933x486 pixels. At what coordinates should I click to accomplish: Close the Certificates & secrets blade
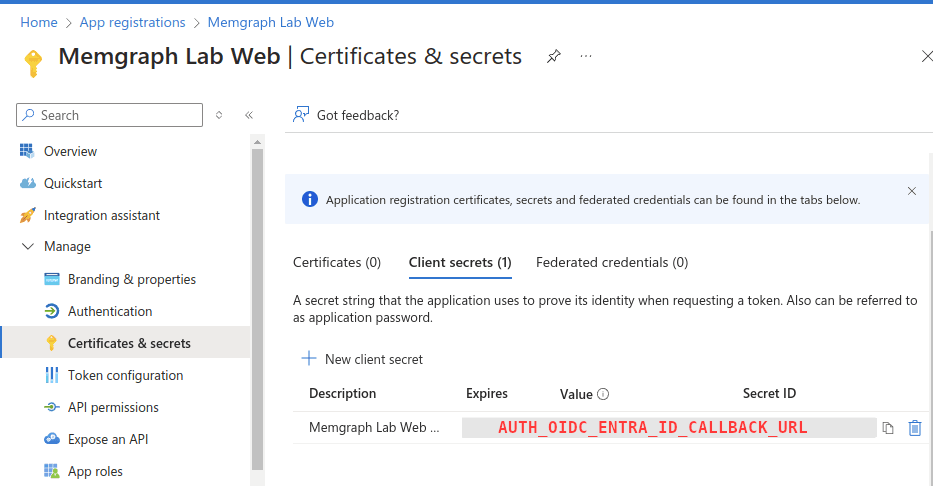click(926, 56)
